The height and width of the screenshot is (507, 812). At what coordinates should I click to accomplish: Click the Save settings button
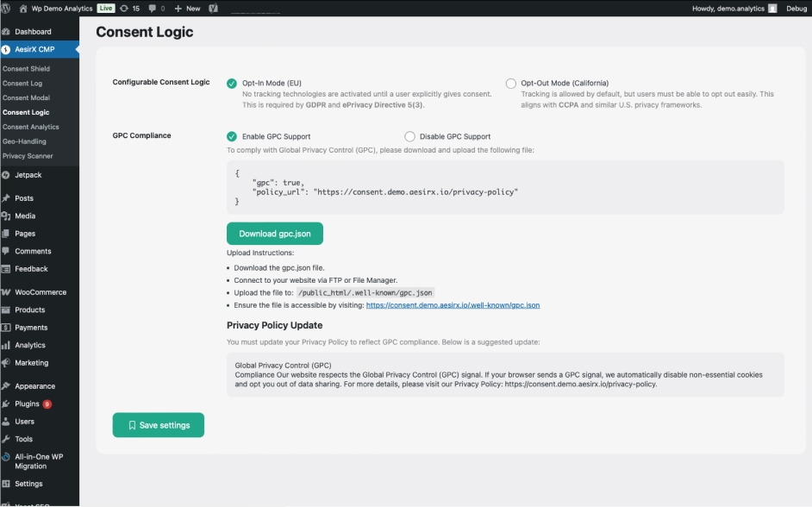pyautogui.click(x=159, y=425)
